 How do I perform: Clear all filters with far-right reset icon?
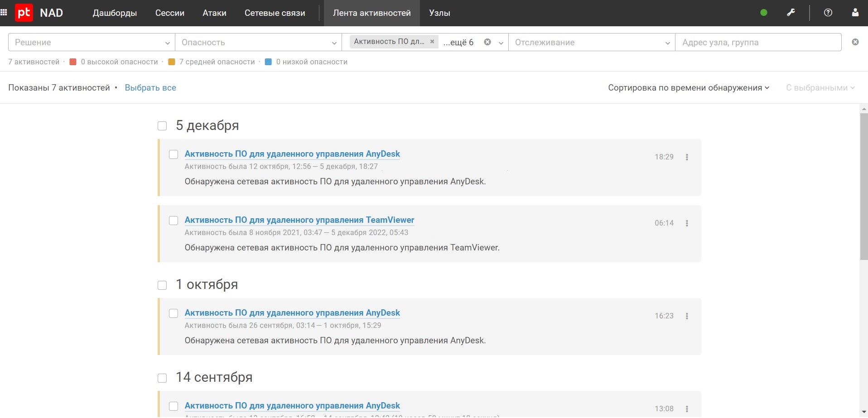click(x=855, y=42)
